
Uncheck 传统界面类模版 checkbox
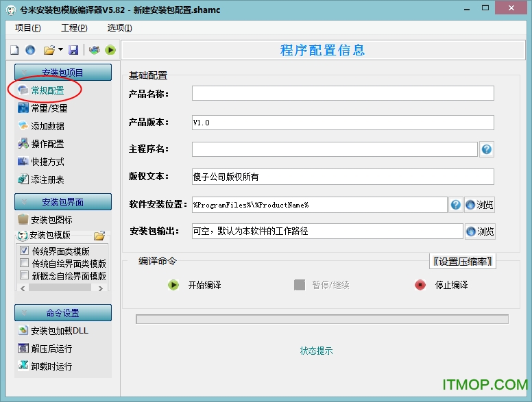tap(25, 251)
